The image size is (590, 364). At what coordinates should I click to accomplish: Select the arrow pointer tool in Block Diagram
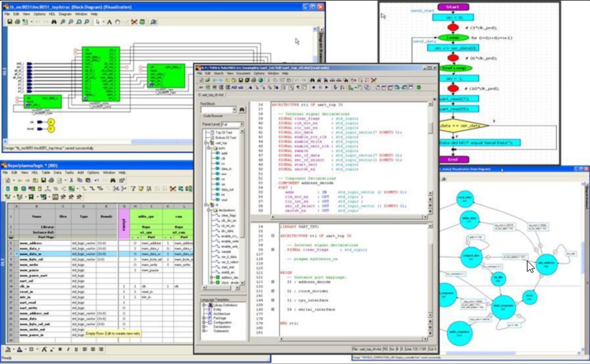98,22
